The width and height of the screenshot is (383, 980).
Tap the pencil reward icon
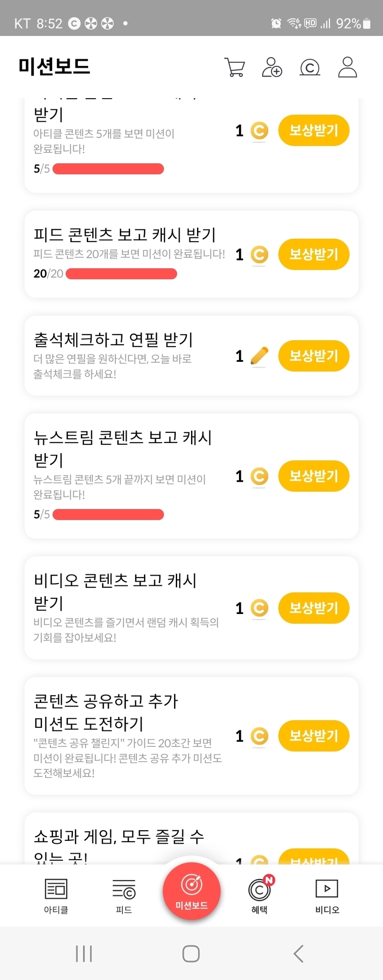(x=259, y=356)
